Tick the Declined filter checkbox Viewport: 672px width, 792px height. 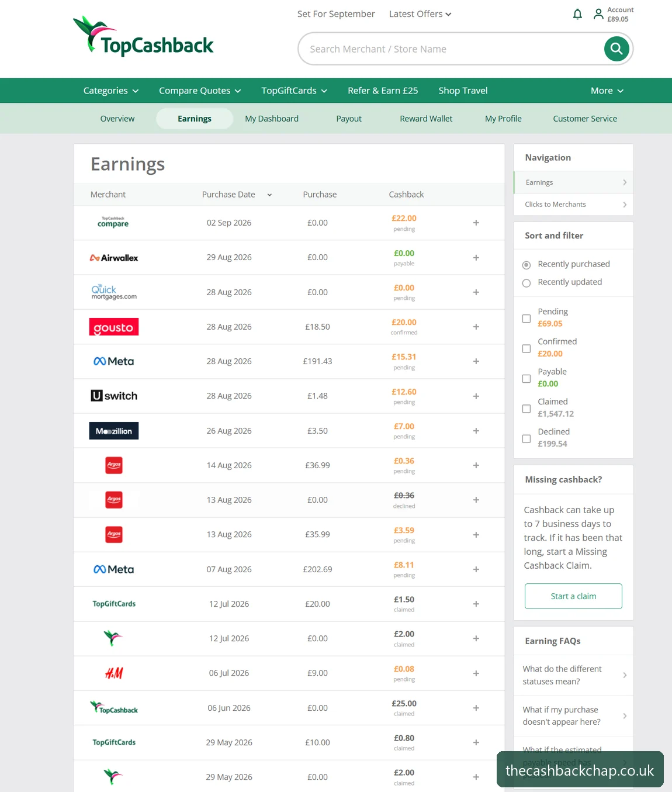tap(526, 438)
